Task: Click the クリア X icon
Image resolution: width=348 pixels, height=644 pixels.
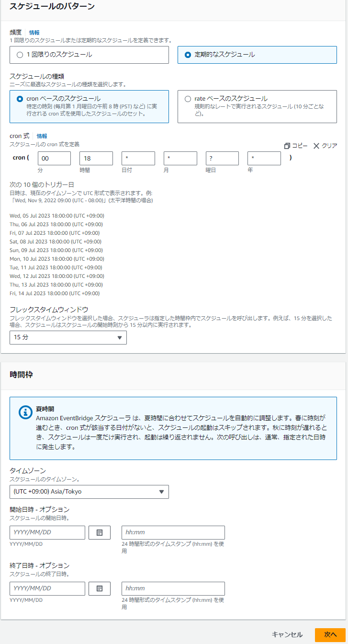Action: (316, 146)
